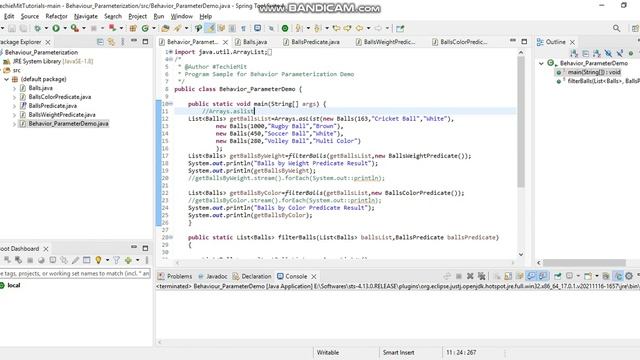Expand BallsColorPredicate.java in Package Explorer
Image resolution: width=640 pixels, height=360 pixels.
point(15,97)
